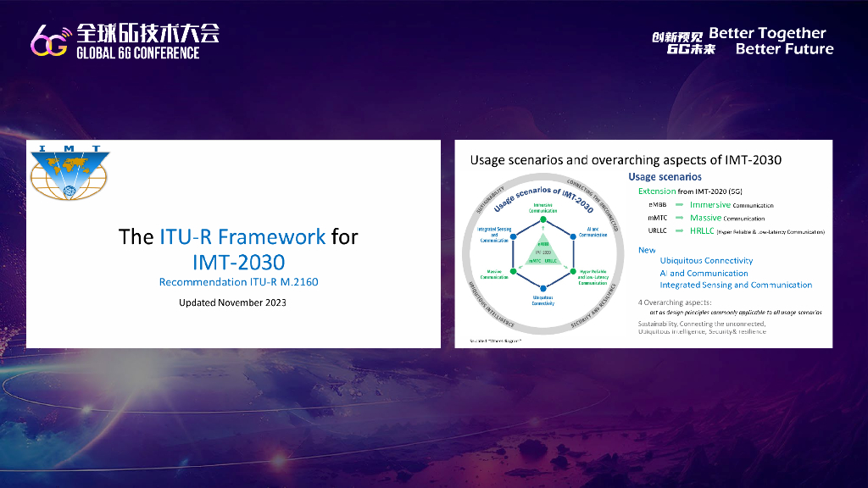Screen dimensions: 868x488
Task: Click the green 'New' heading
Action: 647,250
